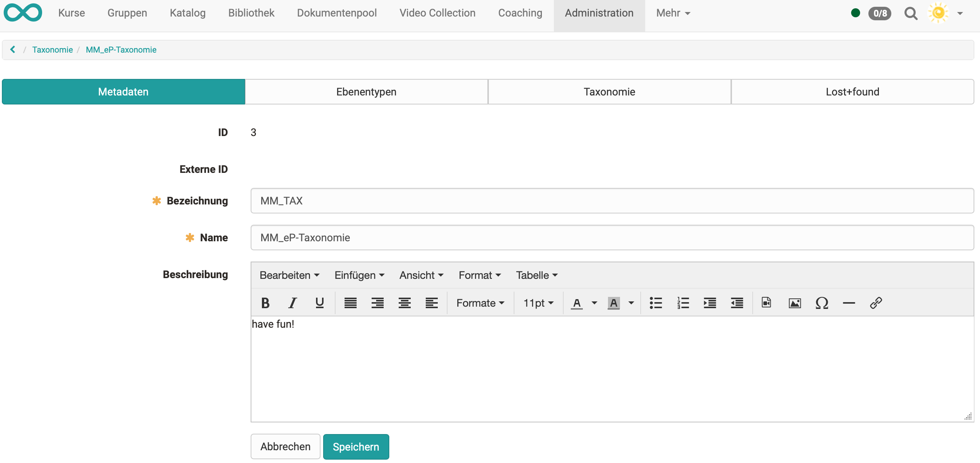Go to Taxonomie breadcrumb link
The height and width of the screenshot is (463, 980).
[x=53, y=50]
